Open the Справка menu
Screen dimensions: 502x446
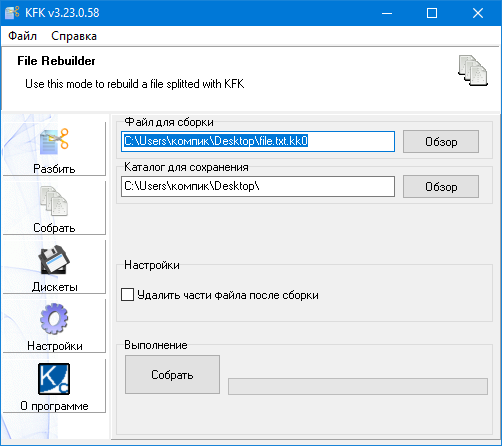click(x=74, y=36)
